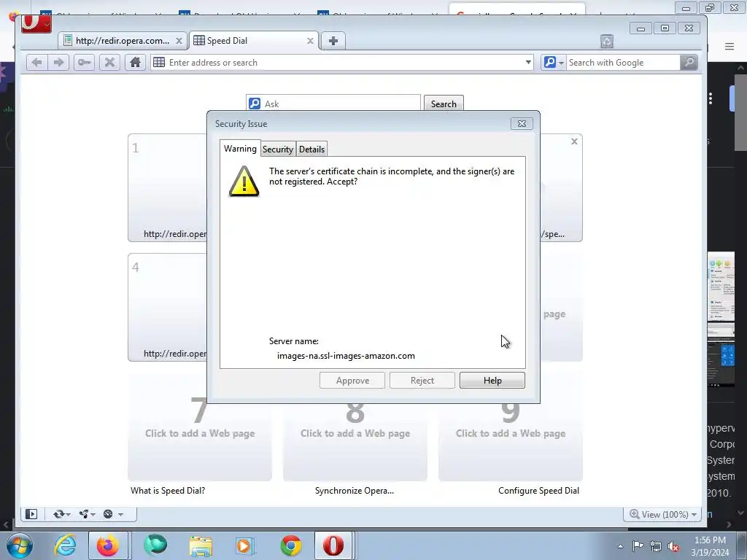Select Speed Dial entry 4 thumbnail

167,307
